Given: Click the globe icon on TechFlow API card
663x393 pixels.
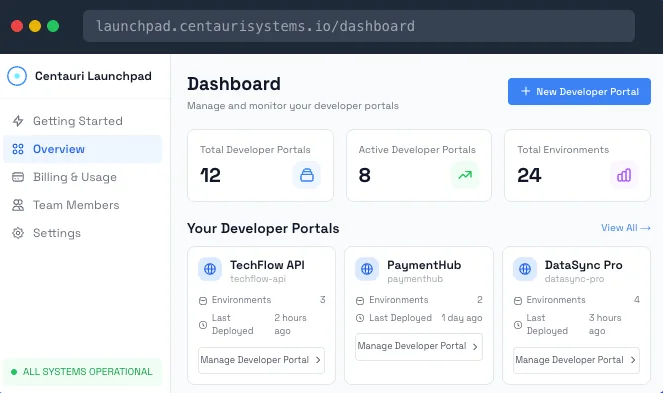Looking at the screenshot, I should click(210, 269).
